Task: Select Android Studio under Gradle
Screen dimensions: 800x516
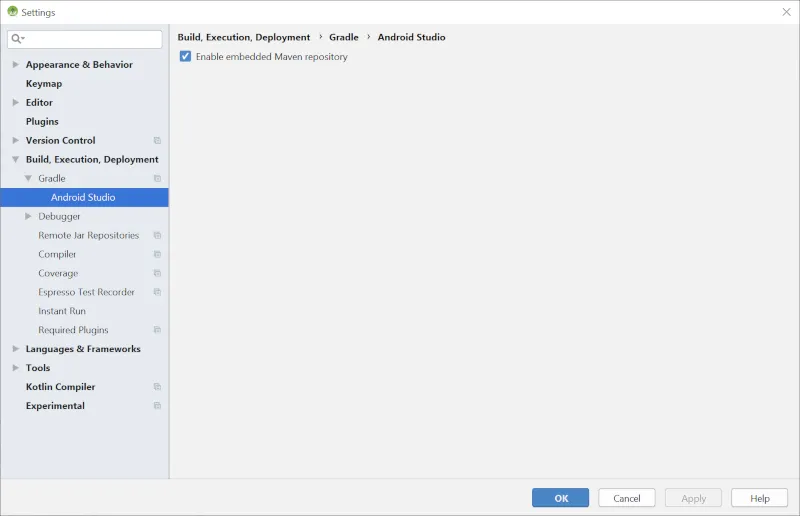Action: tap(84, 197)
